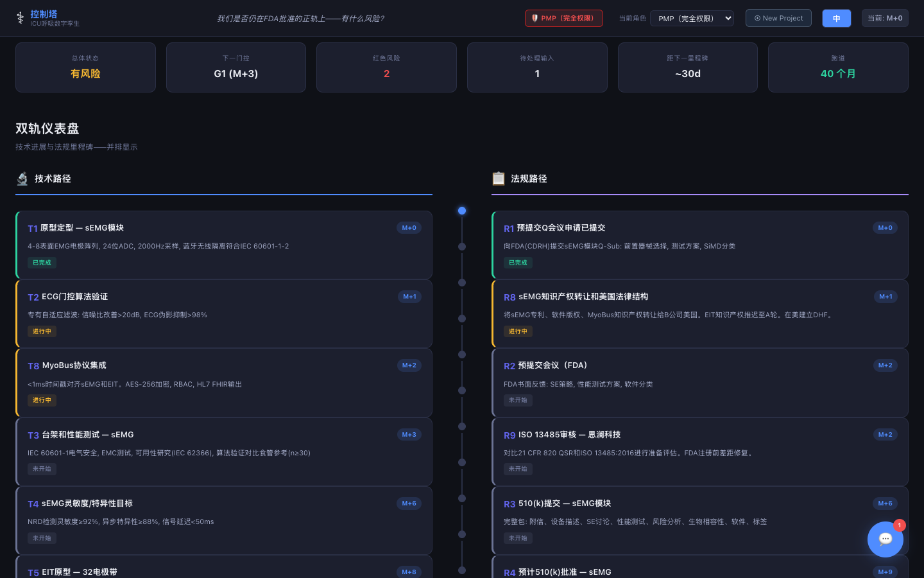Click the M+2 month badge on R2
The image size is (924, 578).
click(886, 365)
